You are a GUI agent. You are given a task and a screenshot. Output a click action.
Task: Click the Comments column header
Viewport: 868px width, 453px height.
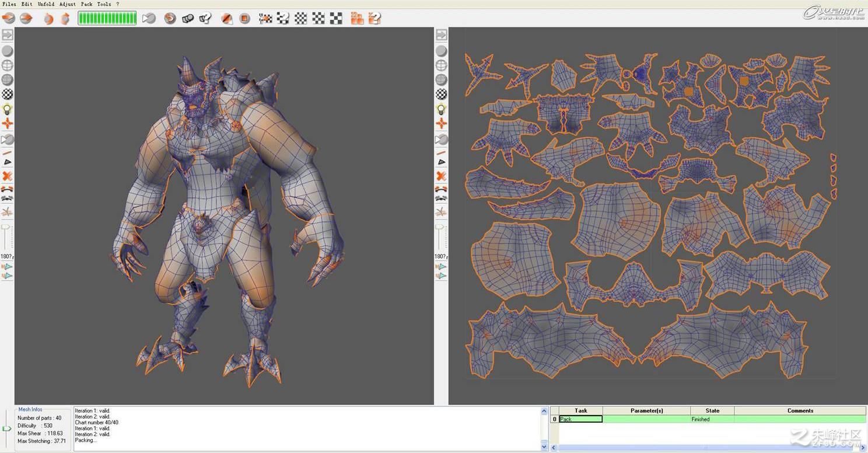pos(800,410)
